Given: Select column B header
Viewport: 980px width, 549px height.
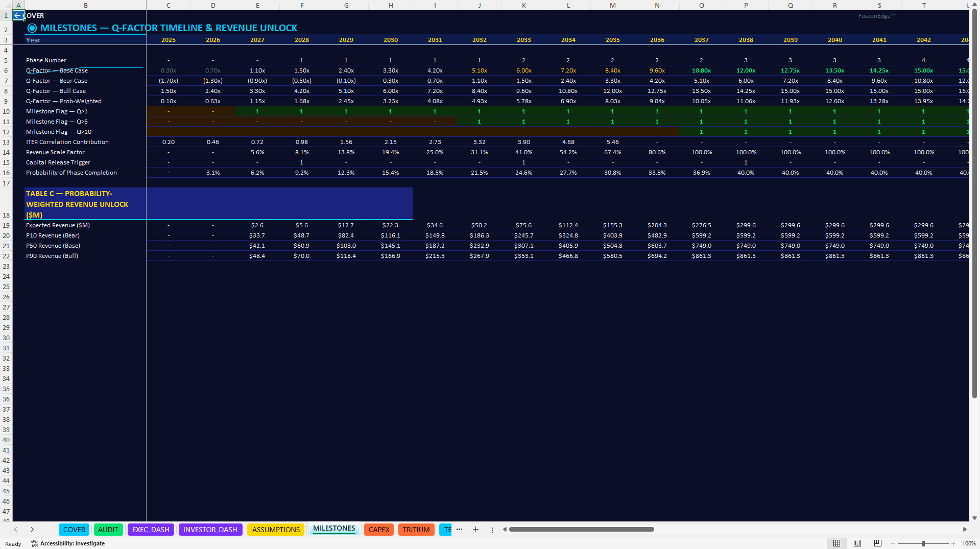Looking at the screenshot, I should tap(86, 5).
